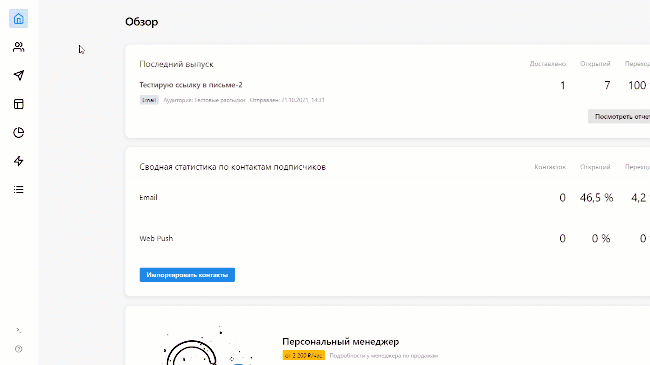Open the mailing 'Тестирую ссылку в письме-2'
The height and width of the screenshot is (365, 650).
coord(191,85)
